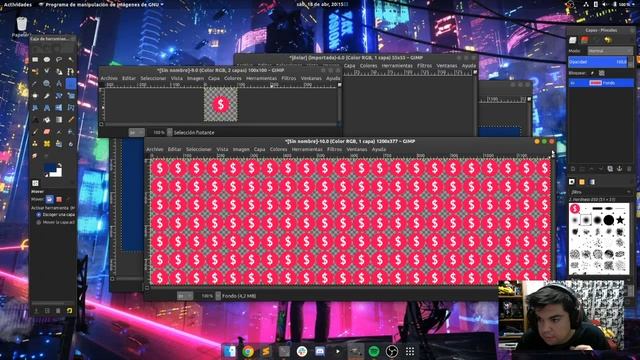The width and height of the screenshot is (640, 360).
Task: Delete the layer with trash icon
Action: click(x=629, y=169)
